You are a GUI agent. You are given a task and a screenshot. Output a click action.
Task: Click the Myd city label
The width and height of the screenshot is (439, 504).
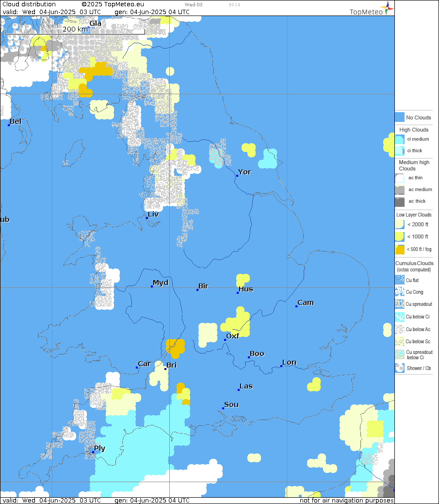[x=161, y=283]
